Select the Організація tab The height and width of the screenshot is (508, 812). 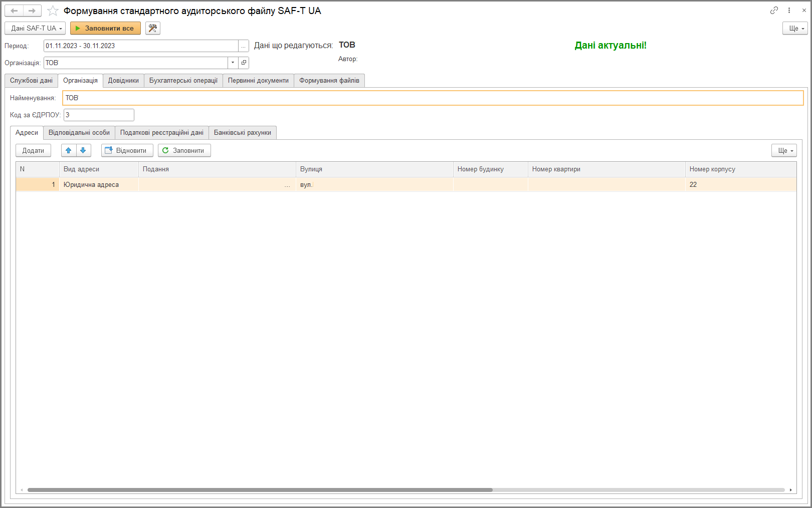pyautogui.click(x=80, y=80)
